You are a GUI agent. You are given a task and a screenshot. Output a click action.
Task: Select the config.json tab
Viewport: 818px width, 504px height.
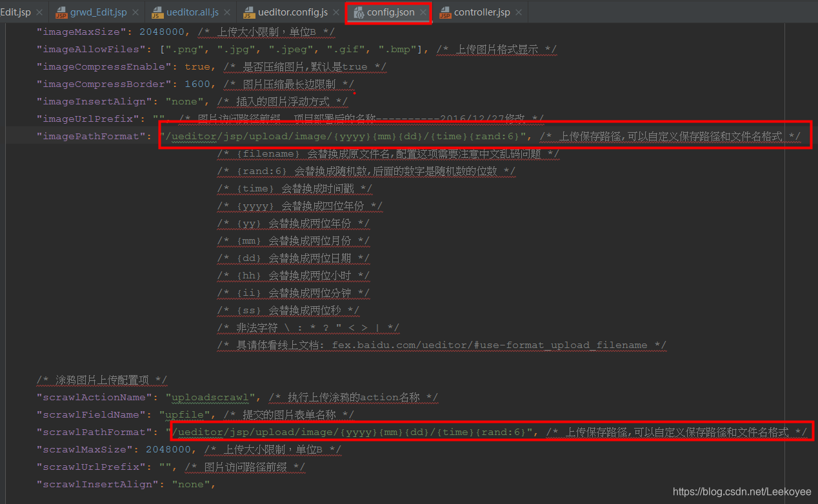(x=391, y=13)
